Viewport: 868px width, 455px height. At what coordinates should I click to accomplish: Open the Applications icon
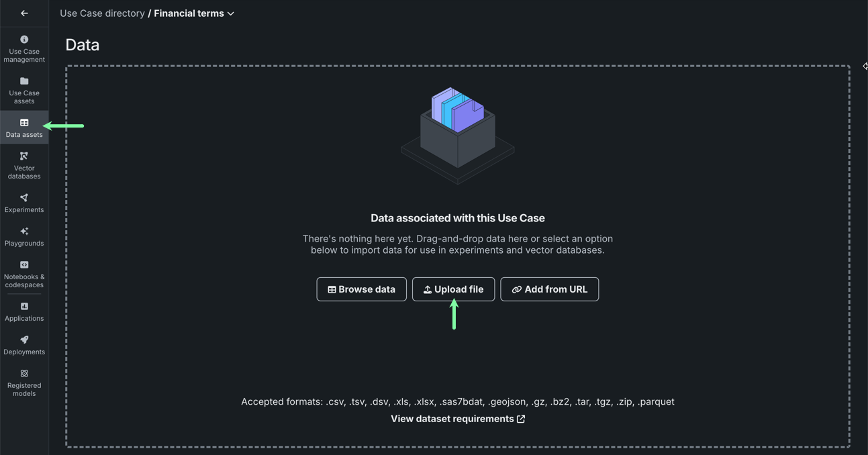tap(24, 307)
